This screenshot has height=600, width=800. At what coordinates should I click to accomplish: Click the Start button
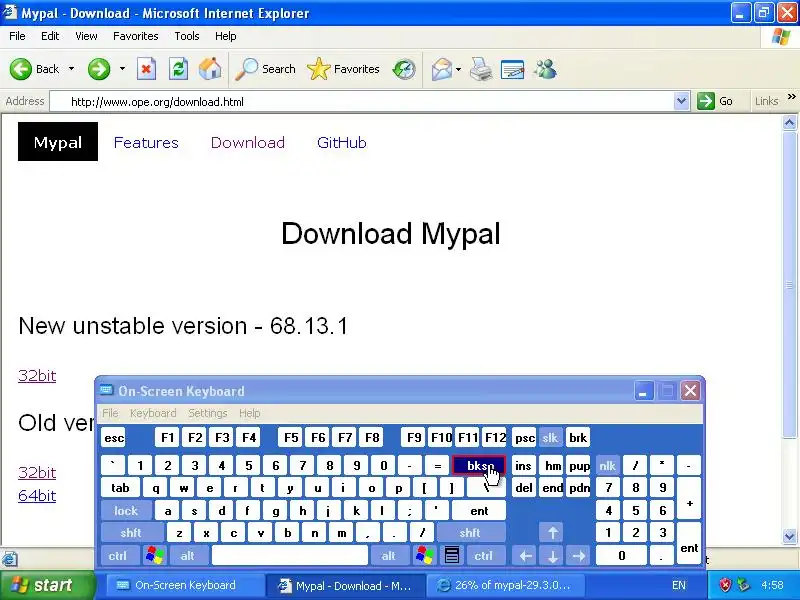[x=47, y=585]
